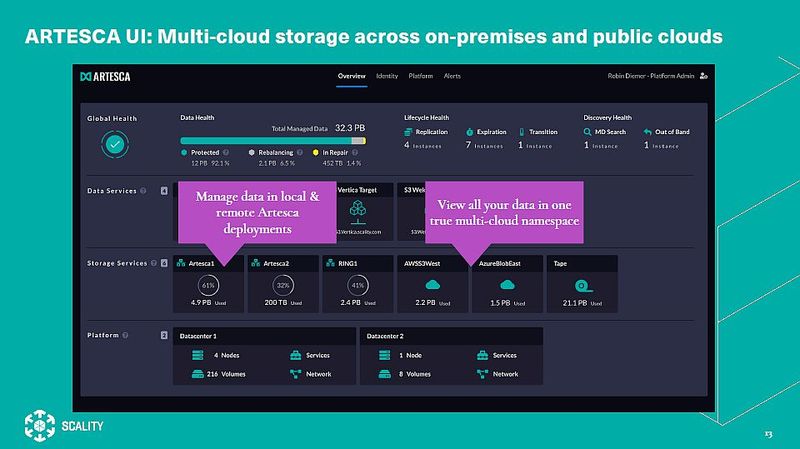
Task: Expand the Storage Services count badge
Action: (x=164, y=263)
